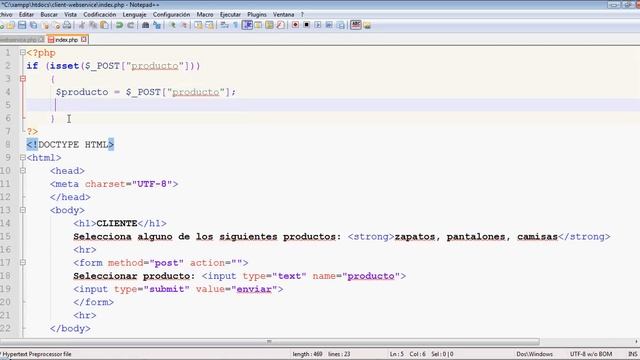Click the horizontal scrollbar thumb
Viewport: 640px width, 360px height.
point(269,342)
